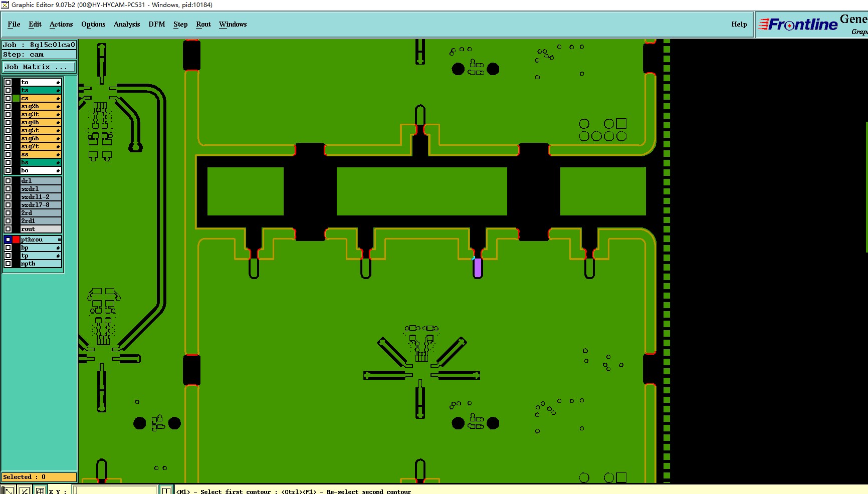Open the Analysis menu
The image size is (868, 494).
127,24
